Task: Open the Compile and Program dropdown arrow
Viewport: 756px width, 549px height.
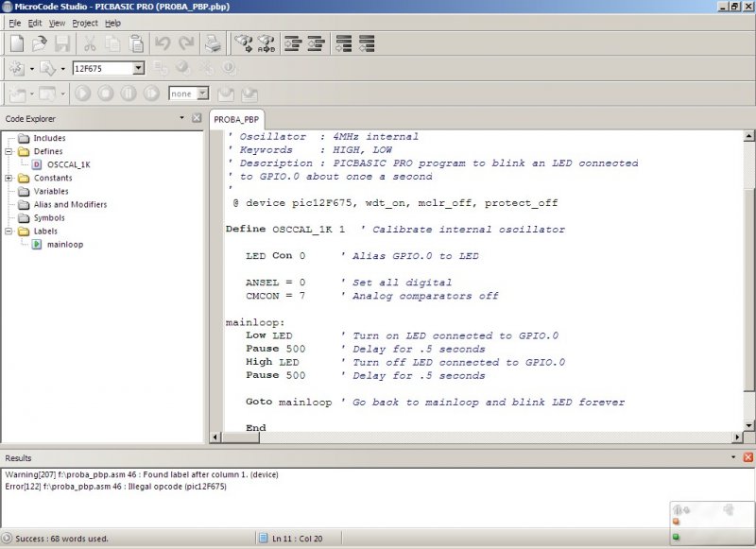Action: click(x=62, y=69)
